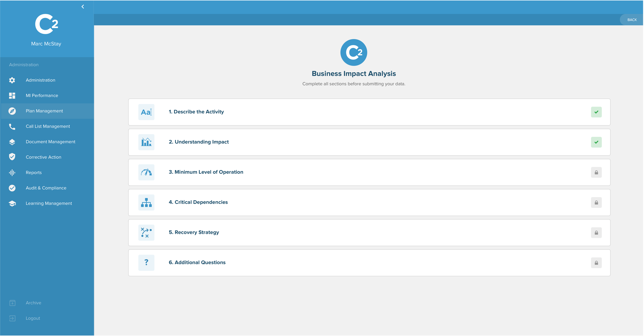Click the collapse sidebar arrow button
The height and width of the screenshot is (336, 644).
pyautogui.click(x=83, y=6)
